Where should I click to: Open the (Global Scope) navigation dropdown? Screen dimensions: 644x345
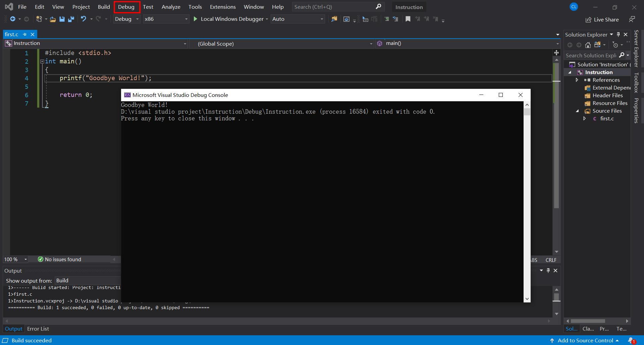pyautogui.click(x=282, y=44)
